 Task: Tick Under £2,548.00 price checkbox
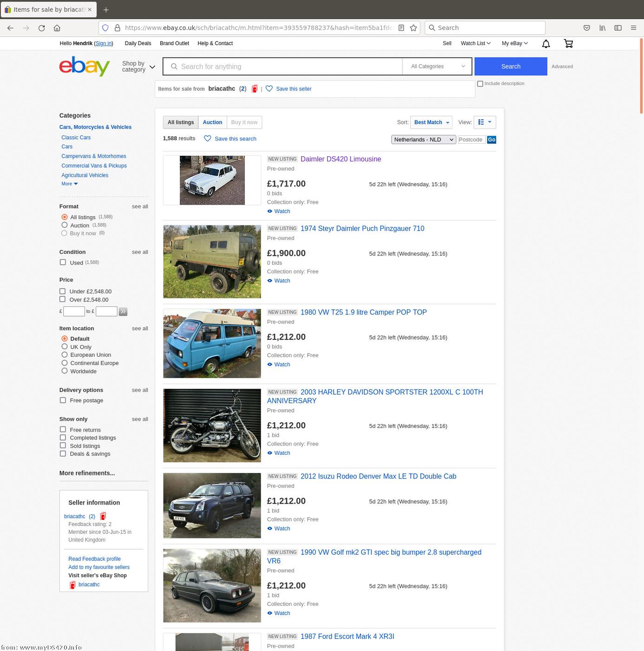pos(62,292)
